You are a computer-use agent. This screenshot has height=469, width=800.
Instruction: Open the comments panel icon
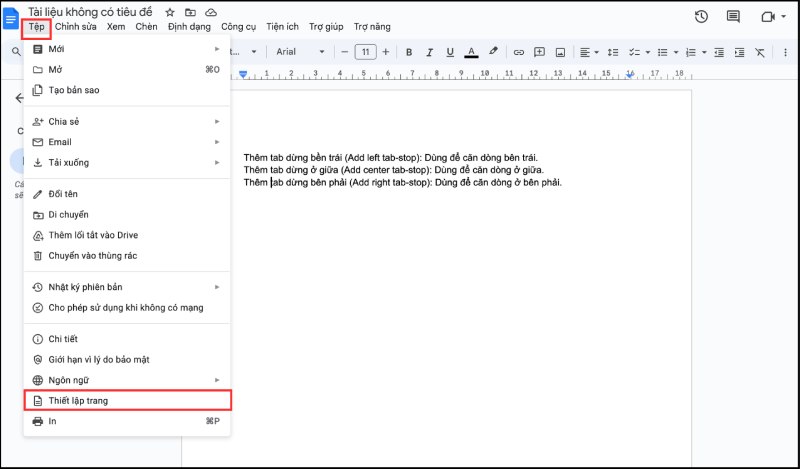(x=733, y=17)
